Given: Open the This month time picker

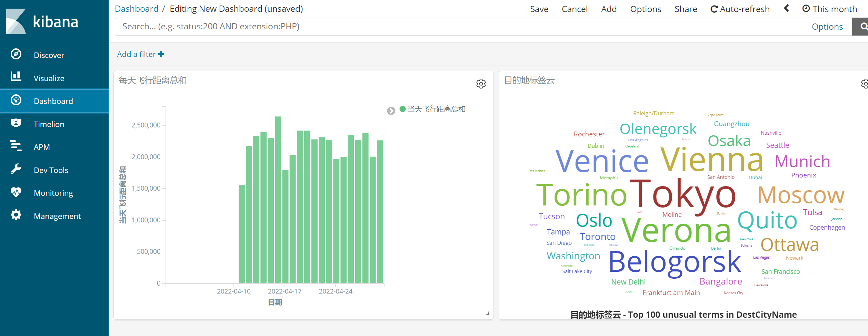Looking at the screenshot, I should 829,9.
